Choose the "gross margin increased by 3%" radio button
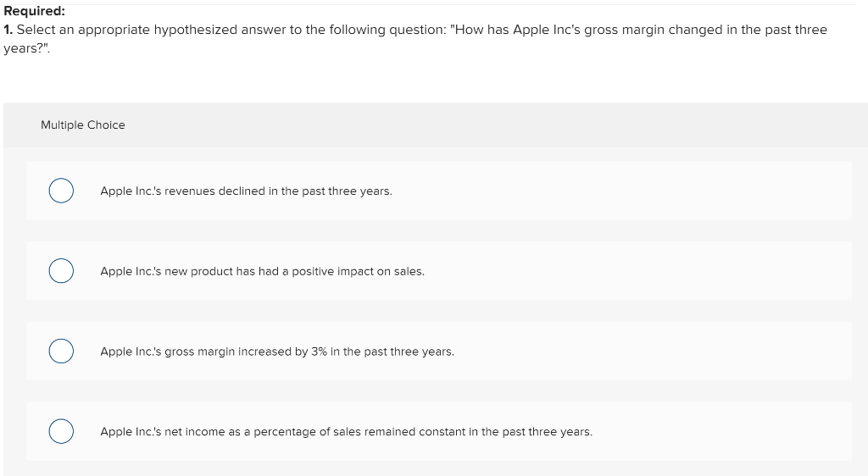 pyautogui.click(x=60, y=351)
